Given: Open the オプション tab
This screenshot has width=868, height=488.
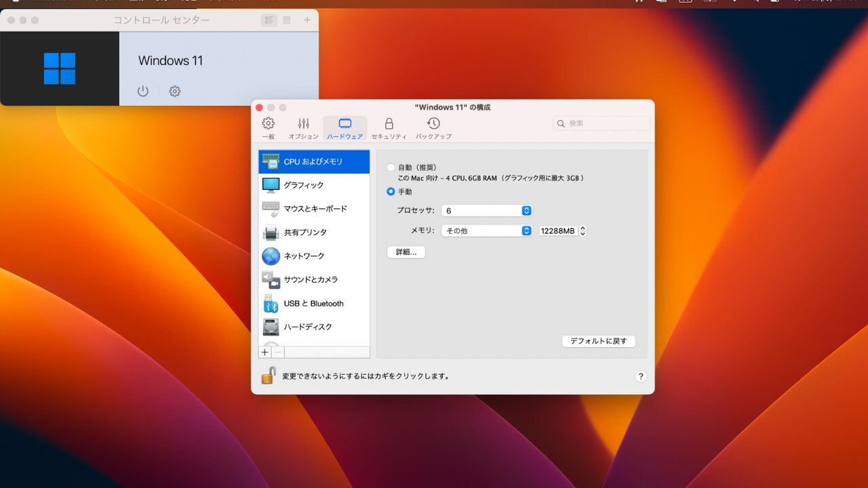Looking at the screenshot, I should point(303,128).
